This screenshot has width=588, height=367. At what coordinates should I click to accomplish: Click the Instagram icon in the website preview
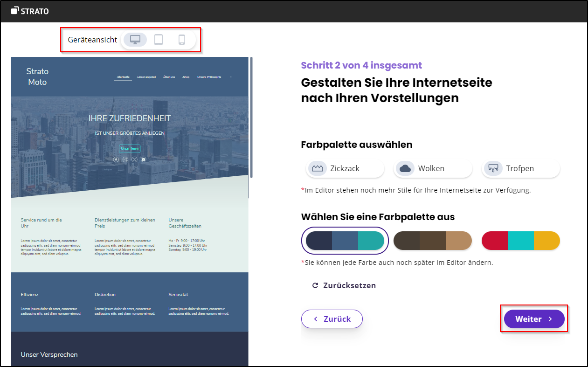(x=125, y=159)
